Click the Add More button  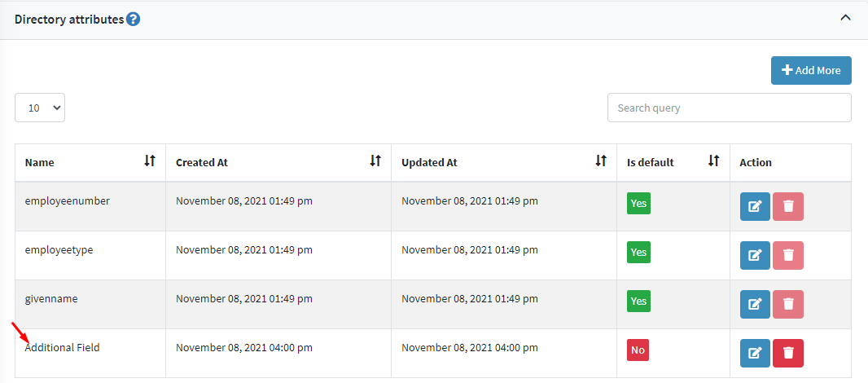(811, 70)
